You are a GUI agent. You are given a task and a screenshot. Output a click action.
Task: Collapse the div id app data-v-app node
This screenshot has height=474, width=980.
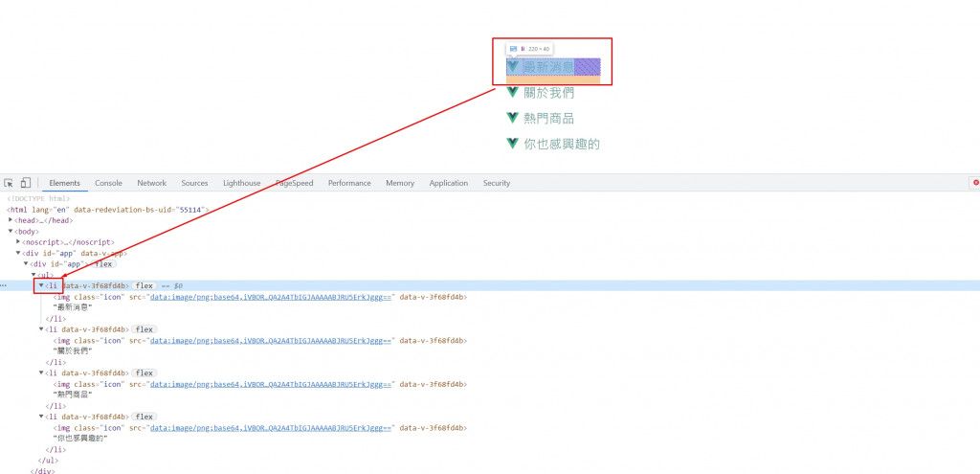19,253
